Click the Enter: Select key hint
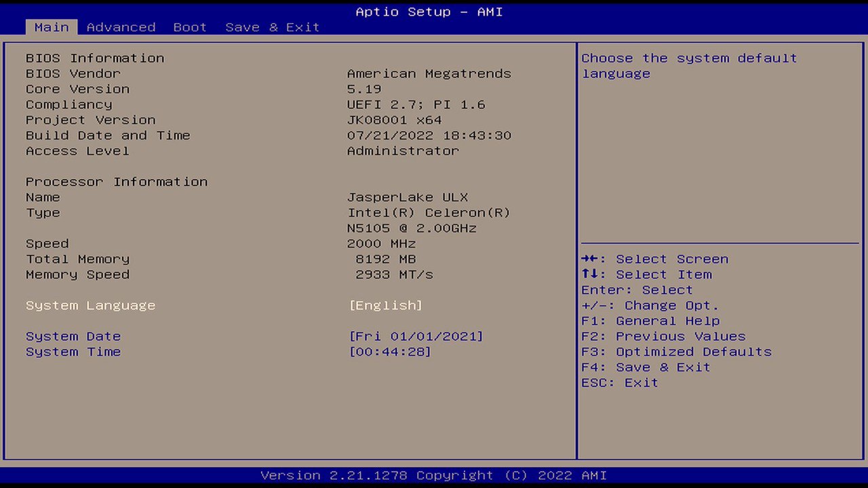Viewport: 868px width, 488px height. 637,290
